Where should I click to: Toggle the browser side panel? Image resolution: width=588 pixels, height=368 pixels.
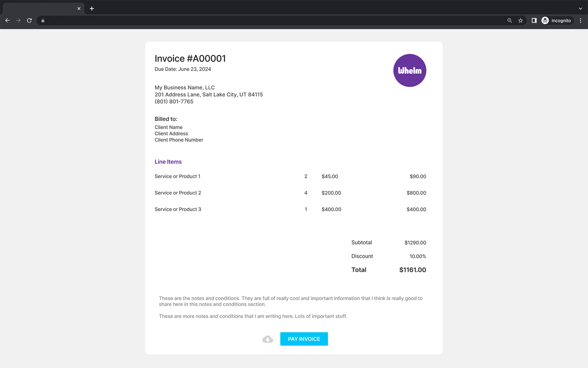click(534, 20)
